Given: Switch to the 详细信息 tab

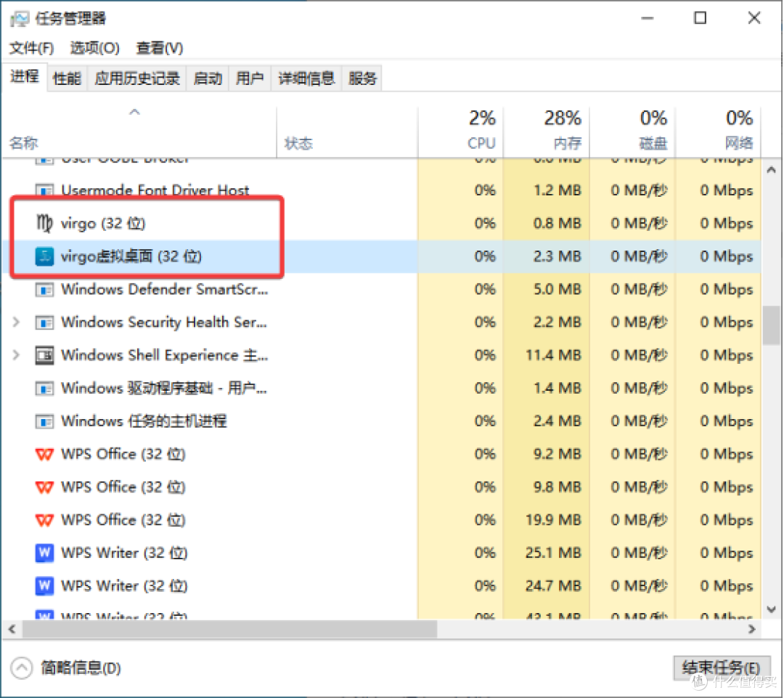Looking at the screenshot, I should [306, 78].
